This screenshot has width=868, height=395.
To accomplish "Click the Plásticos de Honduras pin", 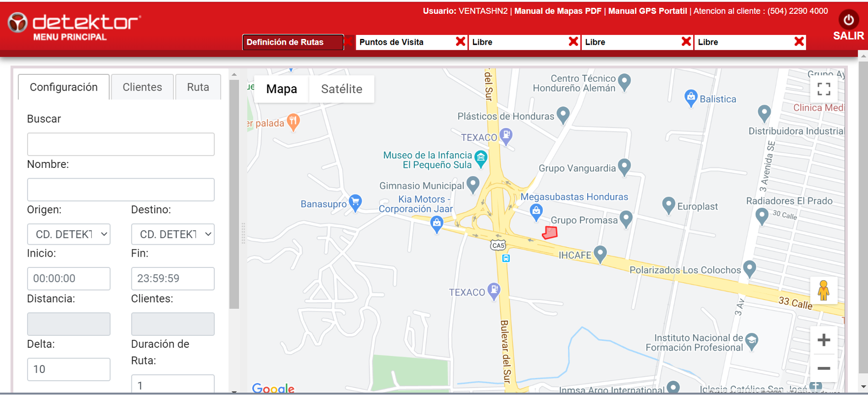I will [563, 115].
